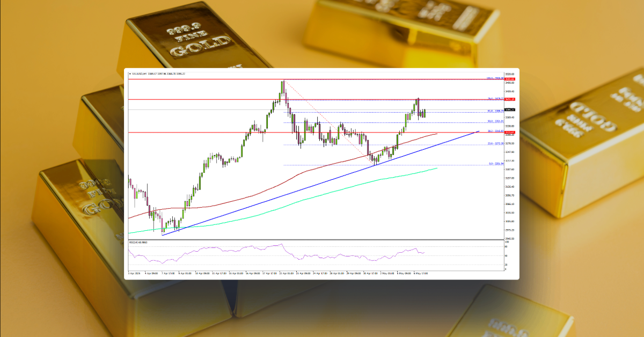Click the RSI(14) indicator label
The width and height of the screenshot is (644, 337).
[x=138, y=242]
